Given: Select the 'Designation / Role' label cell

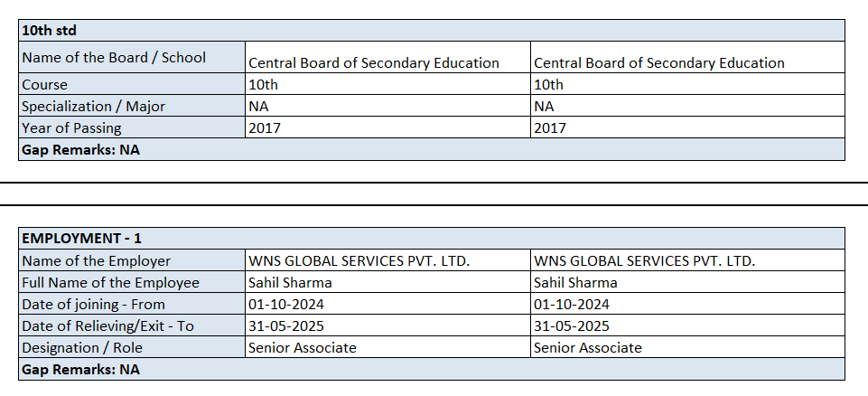Looking at the screenshot, I should pos(82,347).
